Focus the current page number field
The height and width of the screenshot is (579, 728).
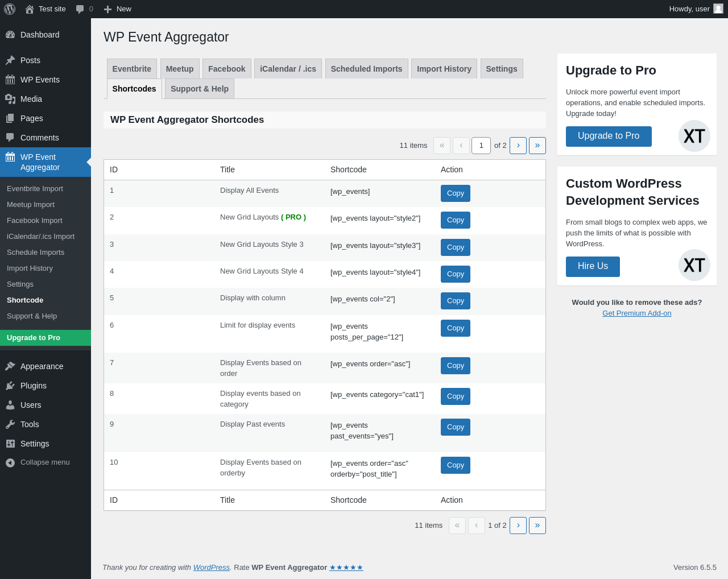click(481, 146)
